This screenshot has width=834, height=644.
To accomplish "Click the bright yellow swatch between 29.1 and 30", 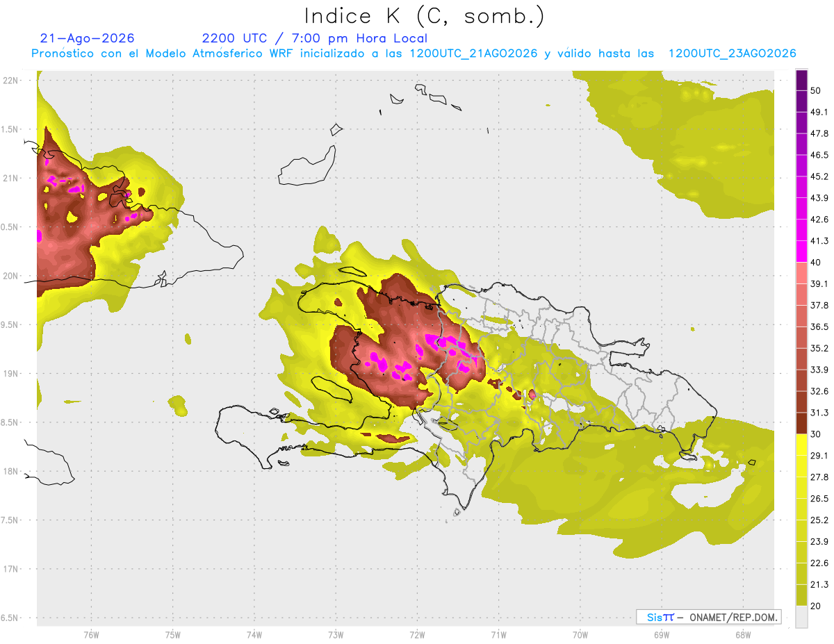I will (801, 445).
